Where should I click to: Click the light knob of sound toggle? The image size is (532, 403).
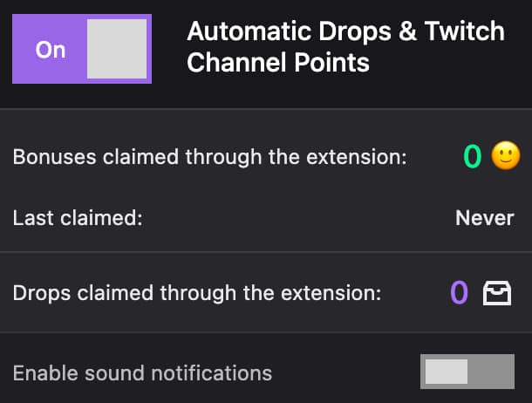tap(447, 372)
